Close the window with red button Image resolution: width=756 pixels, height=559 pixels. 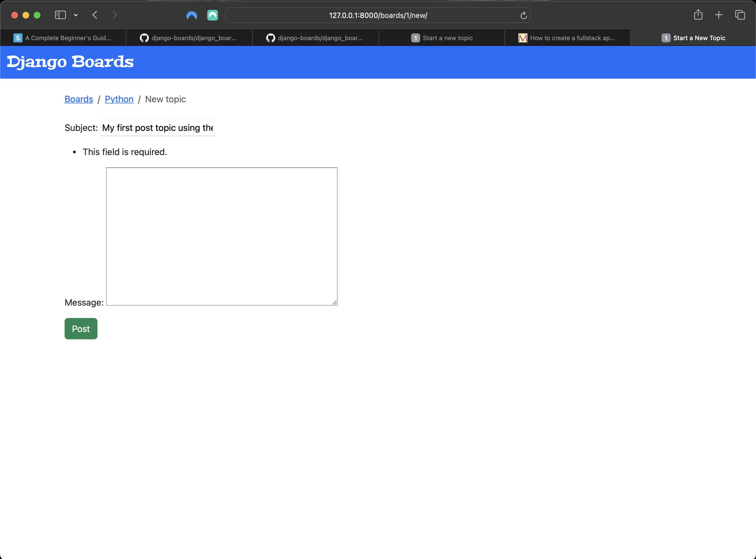(15, 15)
